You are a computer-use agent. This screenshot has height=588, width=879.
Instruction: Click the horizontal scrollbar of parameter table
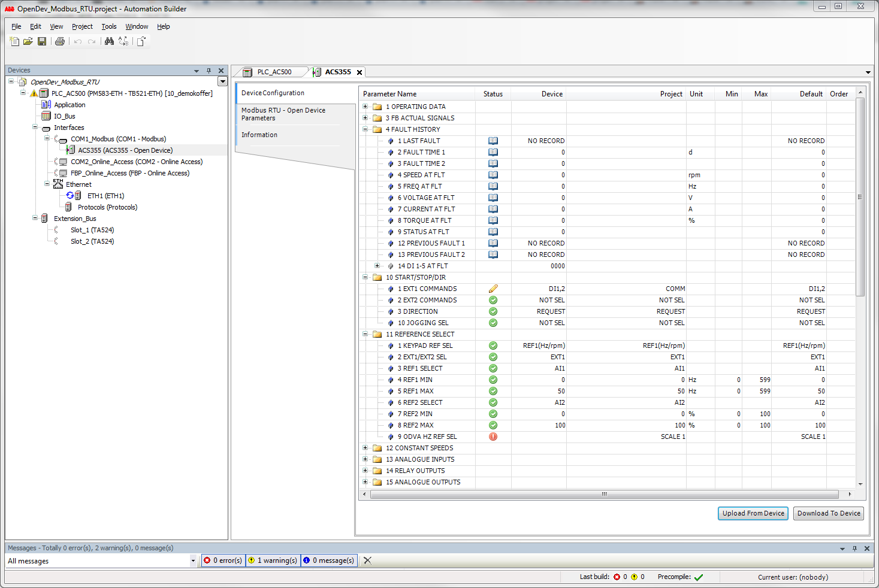604,494
